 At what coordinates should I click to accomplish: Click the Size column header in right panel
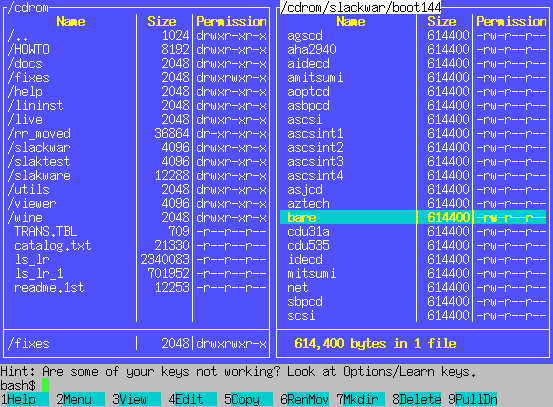click(442, 22)
